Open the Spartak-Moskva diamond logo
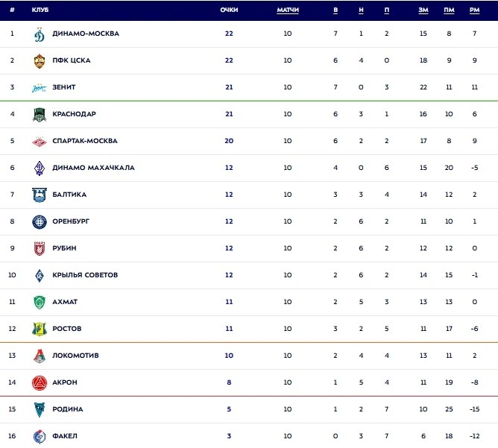 tap(40, 142)
